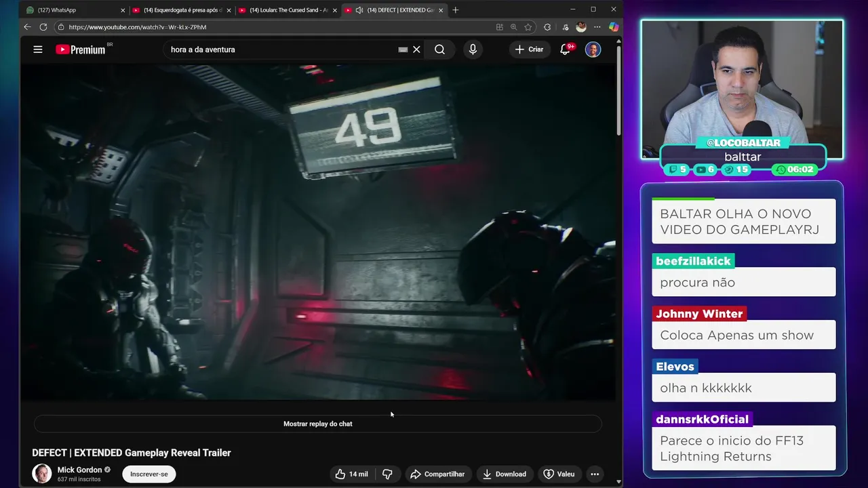Close the Loulan tab
Image resolution: width=868 pixels, height=488 pixels.
(x=334, y=10)
